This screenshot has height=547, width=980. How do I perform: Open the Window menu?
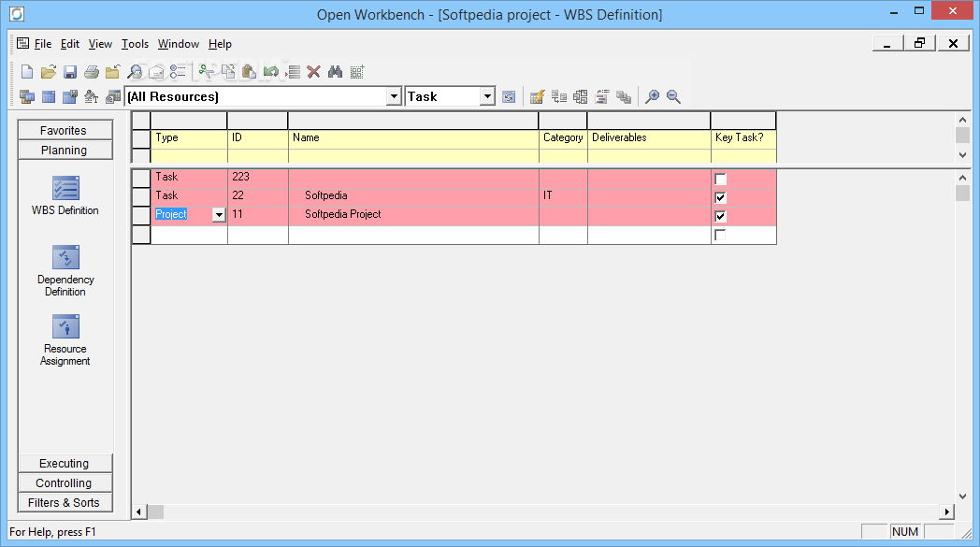[178, 44]
